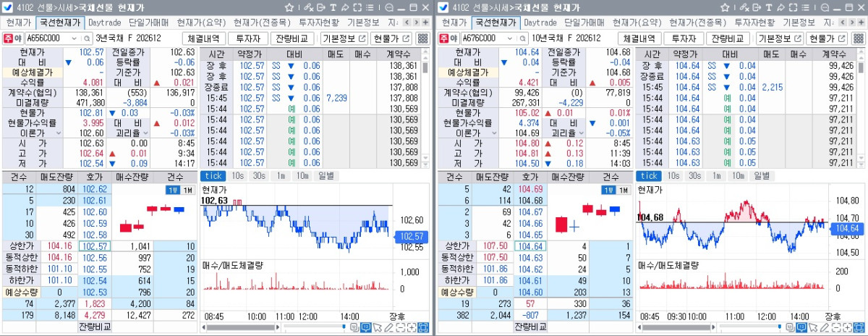This screenshot has width=868, height=336.
Task: Click the favorite star icon in left window title bar
Action: [x=289, y=7]
